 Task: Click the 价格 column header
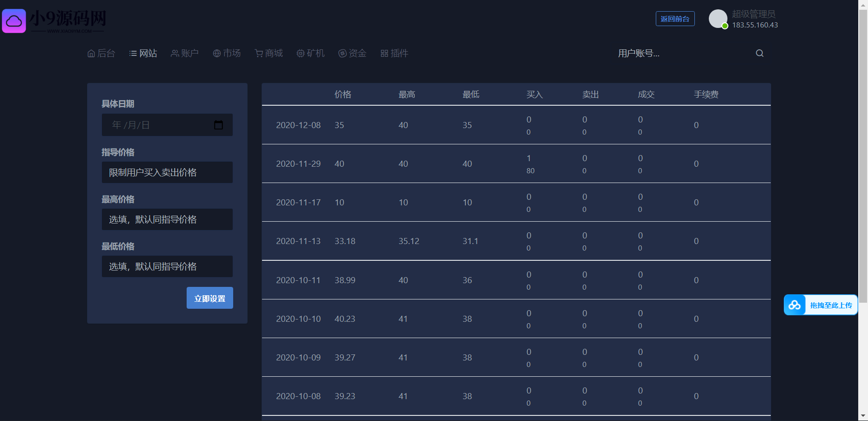point(343,95)
